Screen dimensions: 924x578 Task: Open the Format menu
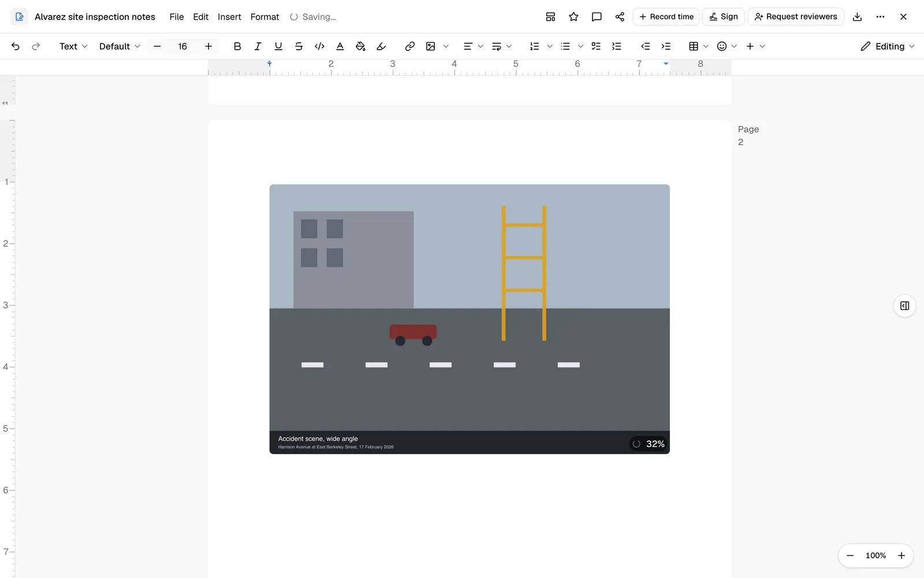point(264,17)
